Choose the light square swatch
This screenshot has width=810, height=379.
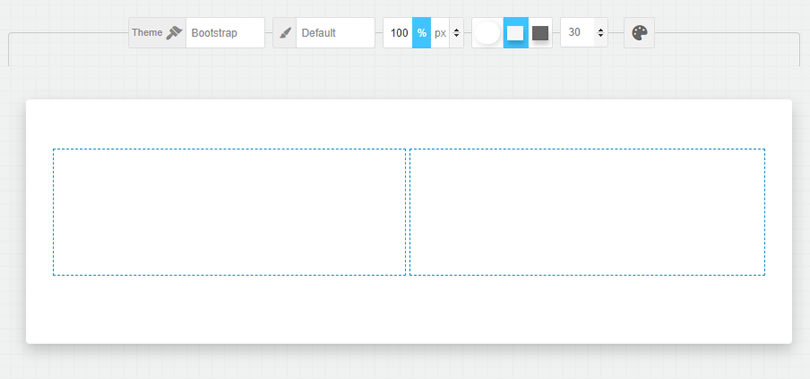coord(516,33)
